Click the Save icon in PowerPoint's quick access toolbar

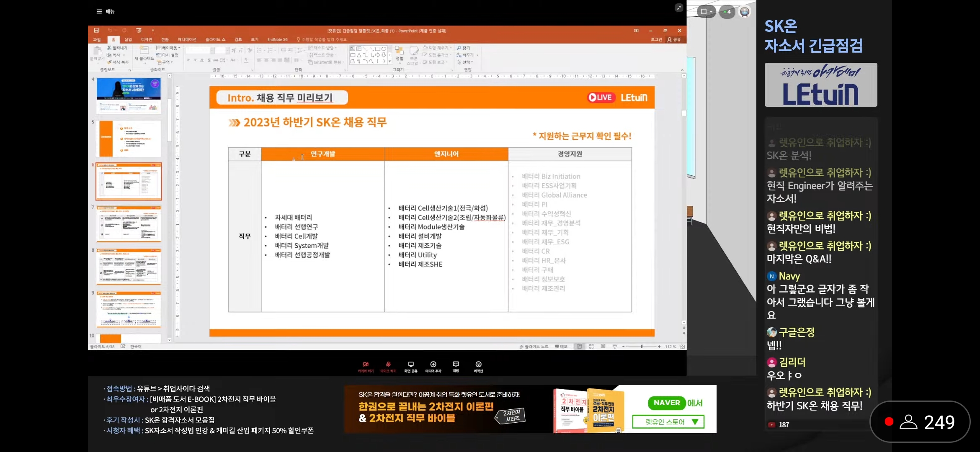(96, 31)
